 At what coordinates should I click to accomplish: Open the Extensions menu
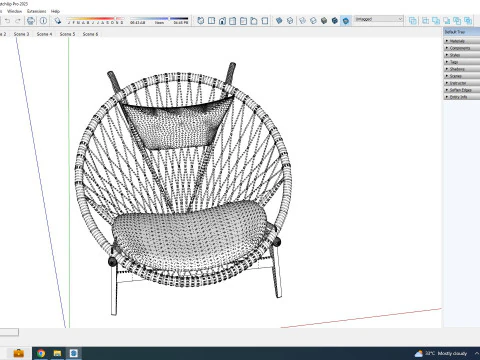37,11
